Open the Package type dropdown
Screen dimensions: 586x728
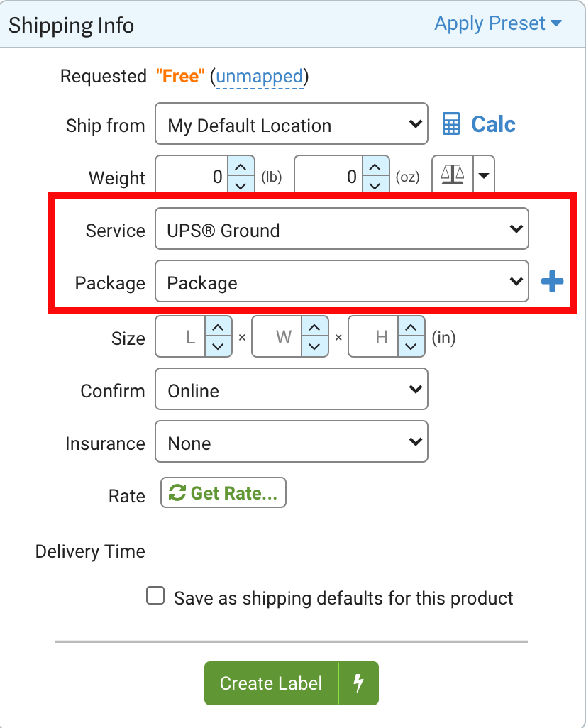coord(342,281)
